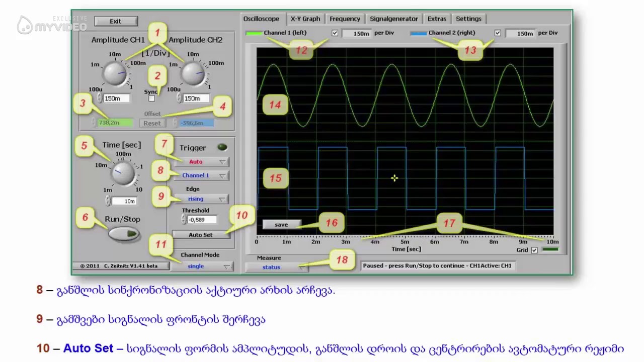The width and height of the screenshot is (644, 362).
Task: Click the Amplitude CH1 150m value field
Action: [x=116, y=99]
